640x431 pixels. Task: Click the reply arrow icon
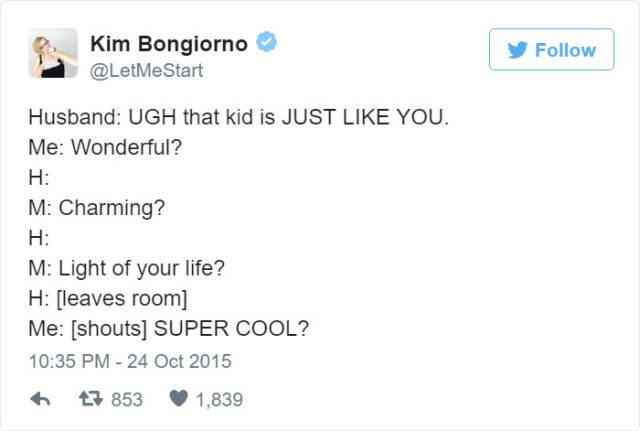click(40, 399)
